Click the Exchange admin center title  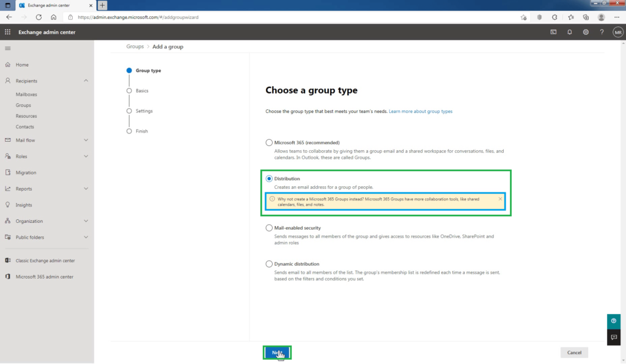(46, 32)
